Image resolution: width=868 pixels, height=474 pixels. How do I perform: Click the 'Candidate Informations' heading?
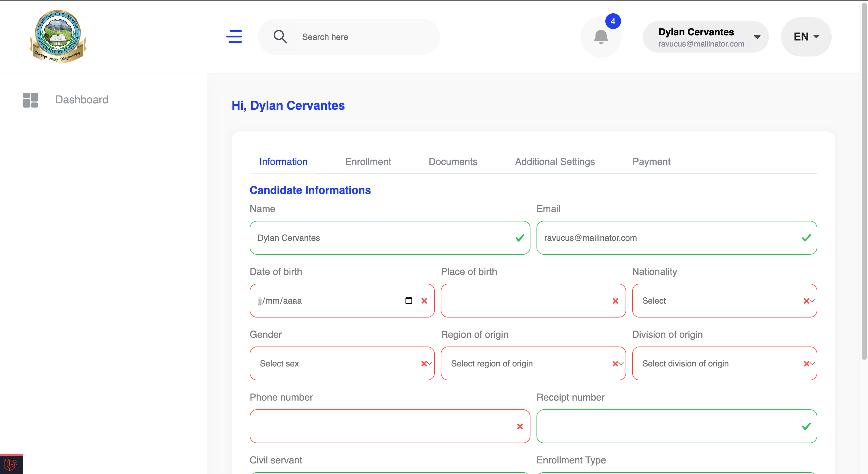click(310, 190)
